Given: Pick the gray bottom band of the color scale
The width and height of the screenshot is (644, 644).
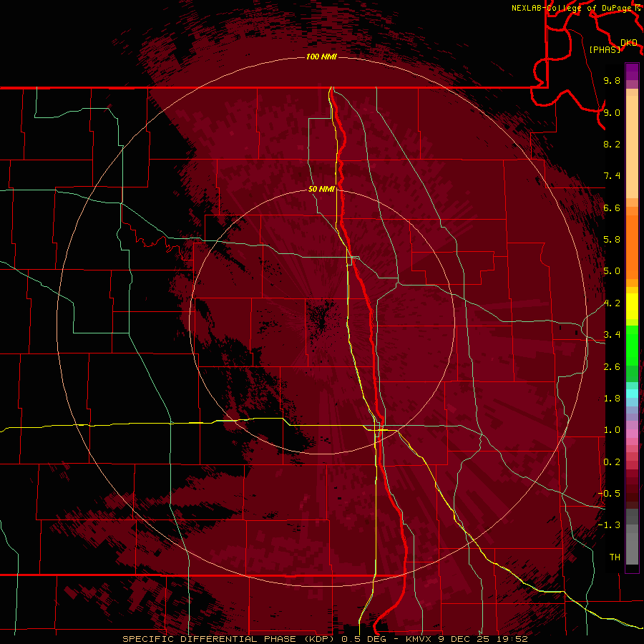Looking at the screenshot, I should pyautogui.click(x=632, y=537).
